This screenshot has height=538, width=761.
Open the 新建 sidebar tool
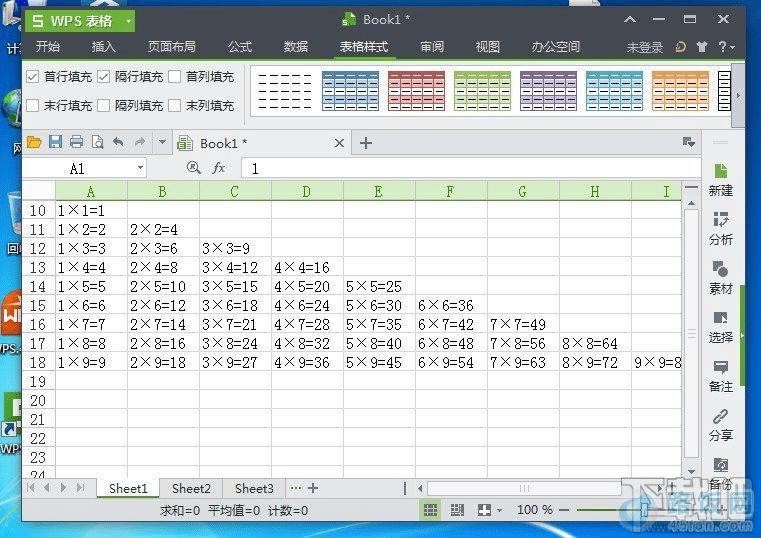click(x=721, y=180)
